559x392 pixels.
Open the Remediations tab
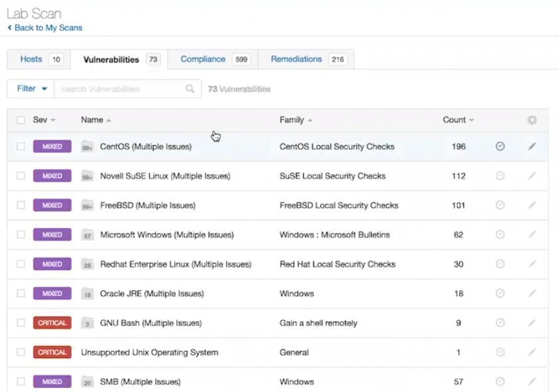[x=306, y=59]
